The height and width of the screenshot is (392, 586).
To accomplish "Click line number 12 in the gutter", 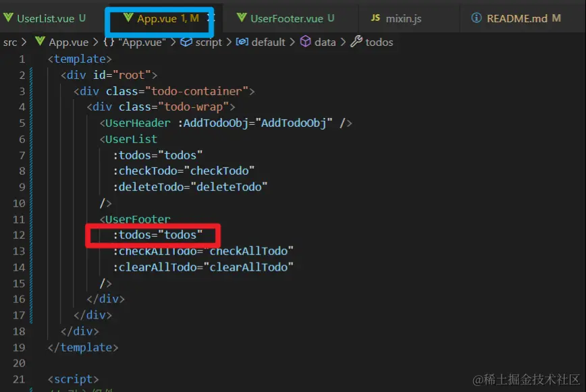I will [x=19, y=235].
